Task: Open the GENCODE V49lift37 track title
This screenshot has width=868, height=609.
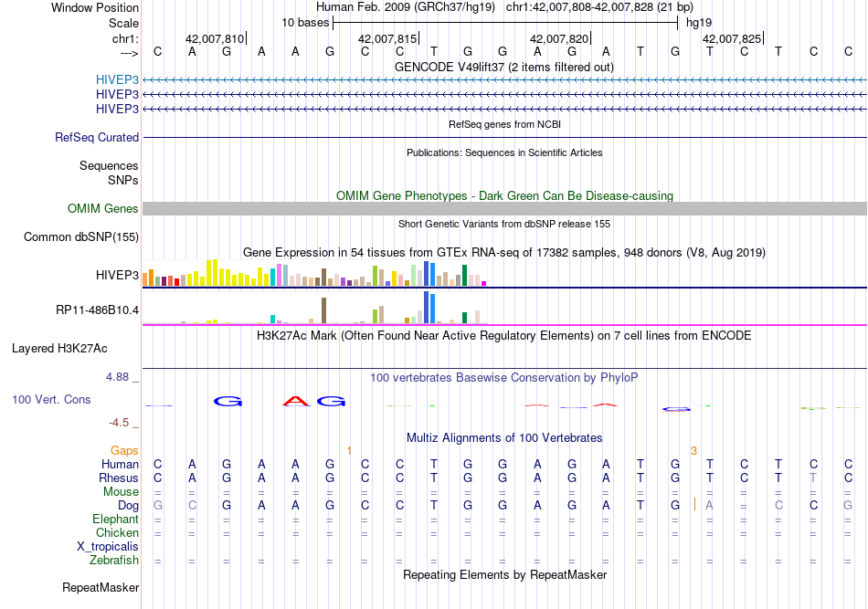Action: point(503,67)
